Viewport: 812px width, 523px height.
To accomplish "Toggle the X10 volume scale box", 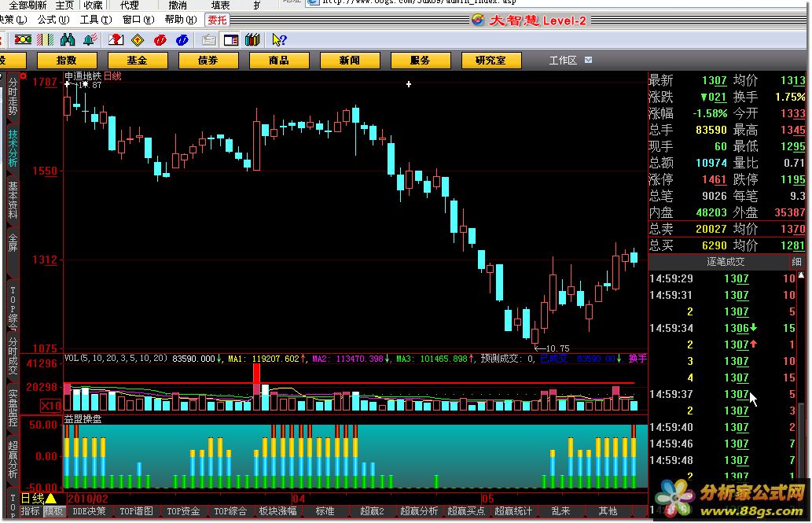I will [x=51, y=405].
